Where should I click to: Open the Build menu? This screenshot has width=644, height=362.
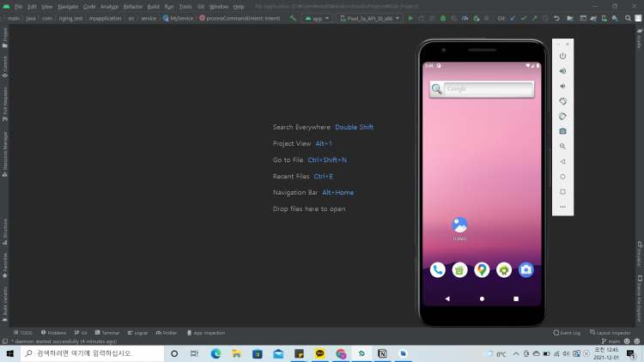pyautogui.click(x=153, y=6)
